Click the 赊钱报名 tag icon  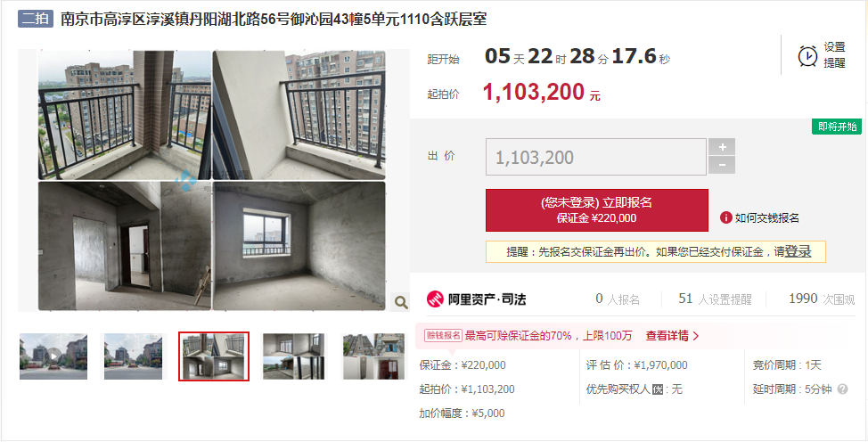click(x=443, y=335)
